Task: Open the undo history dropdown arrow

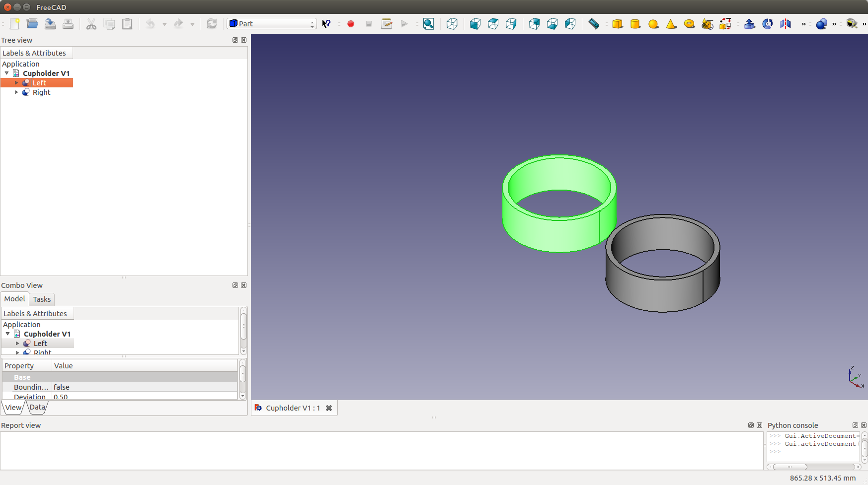Action: (164, 24)
